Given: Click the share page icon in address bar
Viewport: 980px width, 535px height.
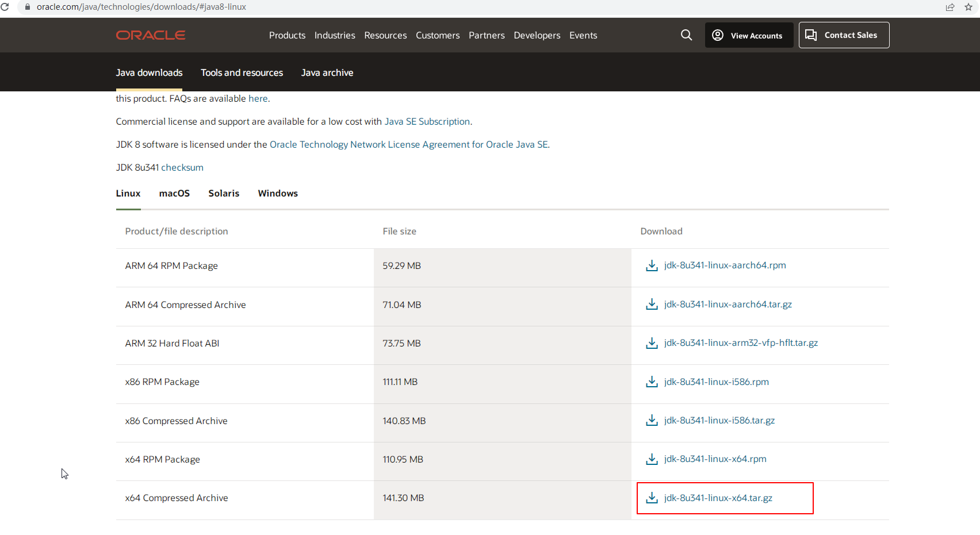Looking at the screenshot, I should tap(950, 7).
